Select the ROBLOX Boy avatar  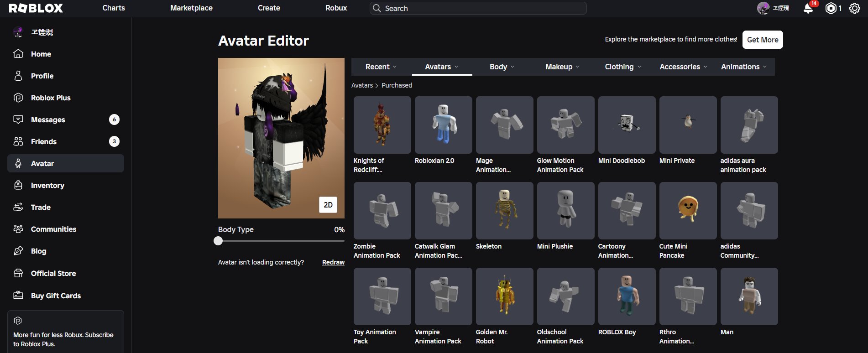tap(627, 296)
